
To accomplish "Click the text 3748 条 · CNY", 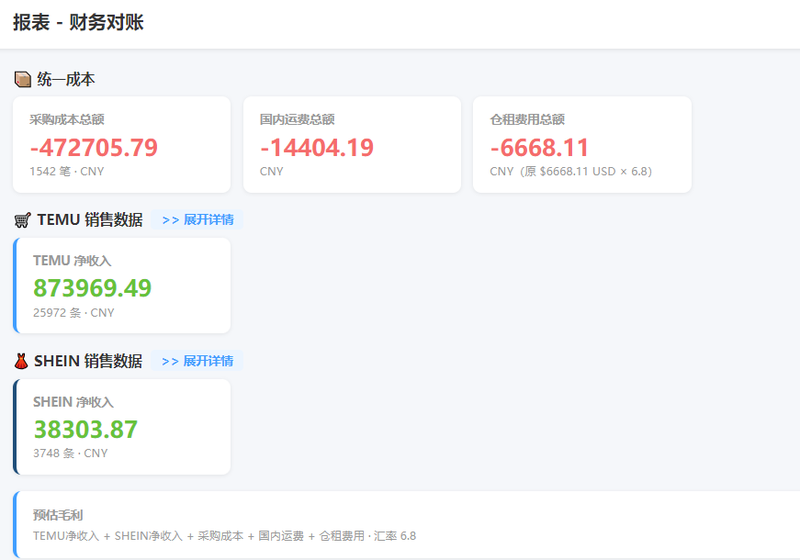I will (x=70, y=453).
